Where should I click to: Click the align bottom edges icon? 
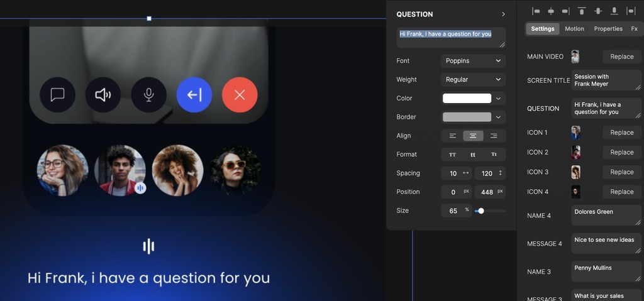click(x=614, y=11)
